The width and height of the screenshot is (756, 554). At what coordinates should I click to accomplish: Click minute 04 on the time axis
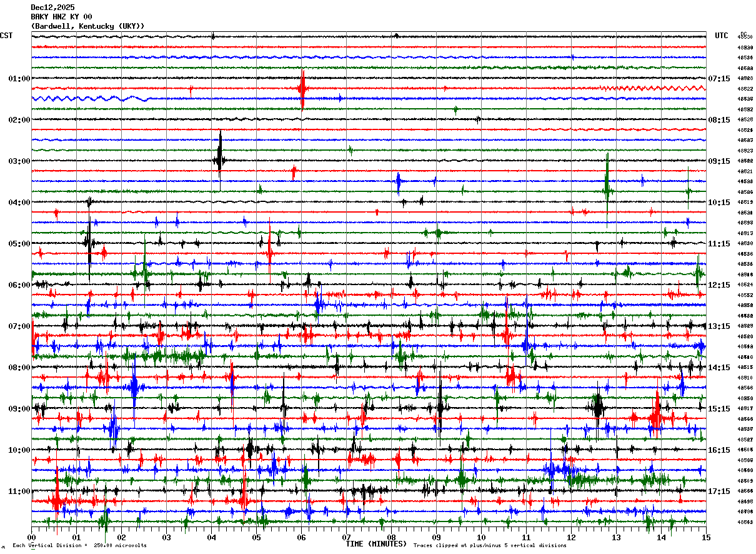coord(211,537)
